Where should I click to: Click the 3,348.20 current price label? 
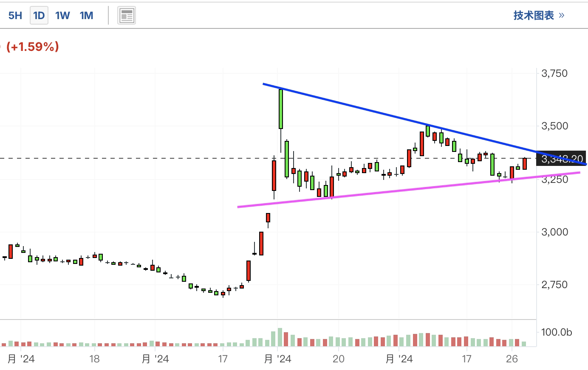click(x=561, y=159)
